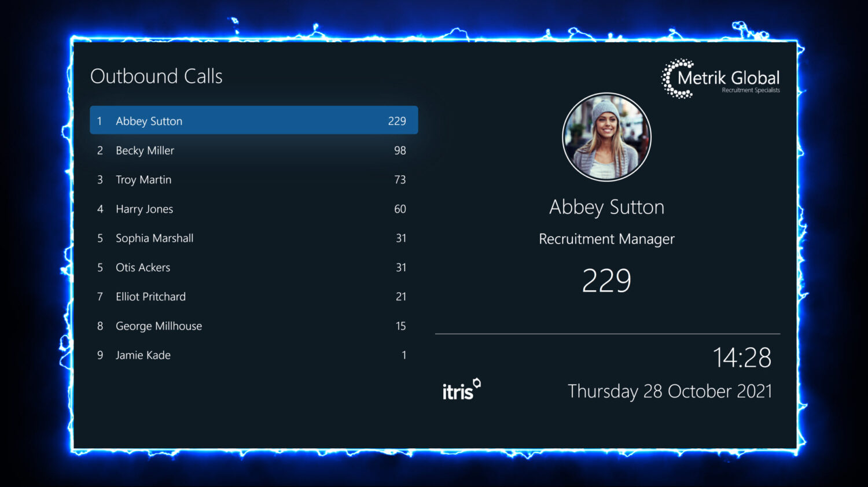Expand Harry Jones's leaderboard row
868x487 pixels.
click(253, 209)
